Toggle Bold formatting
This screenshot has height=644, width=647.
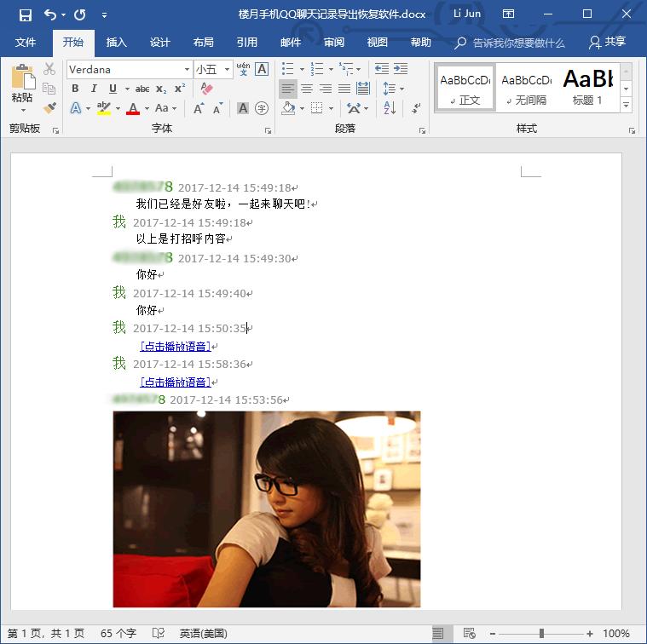click(x=75, y=89)
